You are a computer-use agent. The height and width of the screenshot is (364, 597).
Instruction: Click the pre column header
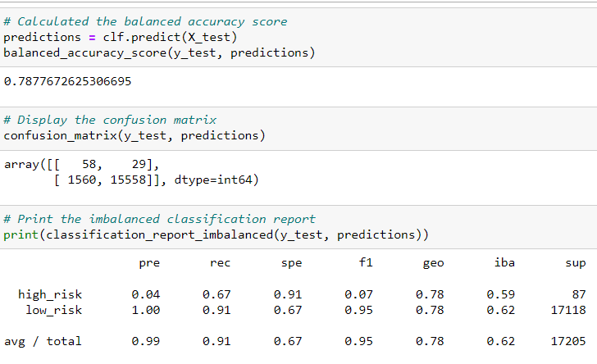click(149, 263)
